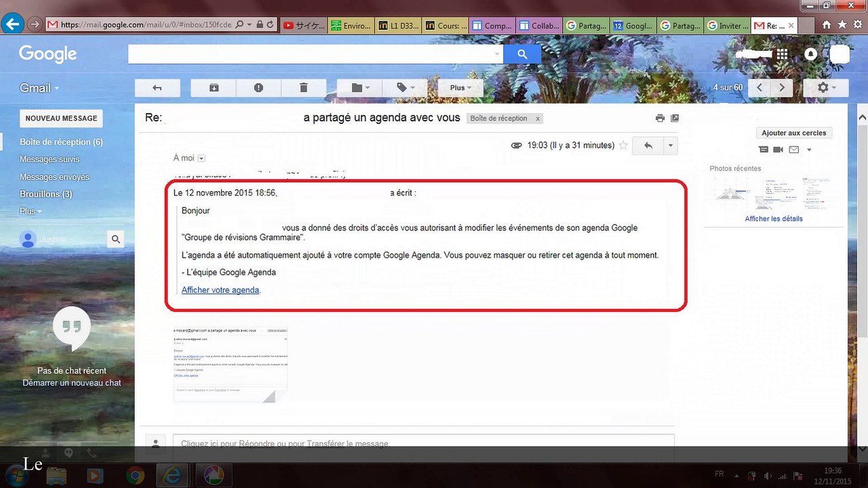Search contacts in the chat panel
The height and width of the screenshot is (488, 868).
[116, 239]
